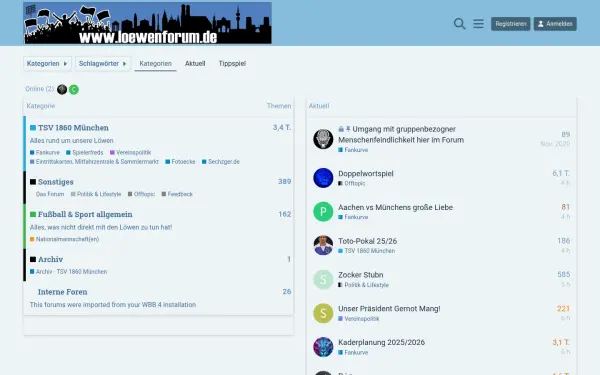The width and height of the screenshot is (600, 375).
Task: Open topic Aachen vs Münchens große Liebe
Action: tap(395, 207)
